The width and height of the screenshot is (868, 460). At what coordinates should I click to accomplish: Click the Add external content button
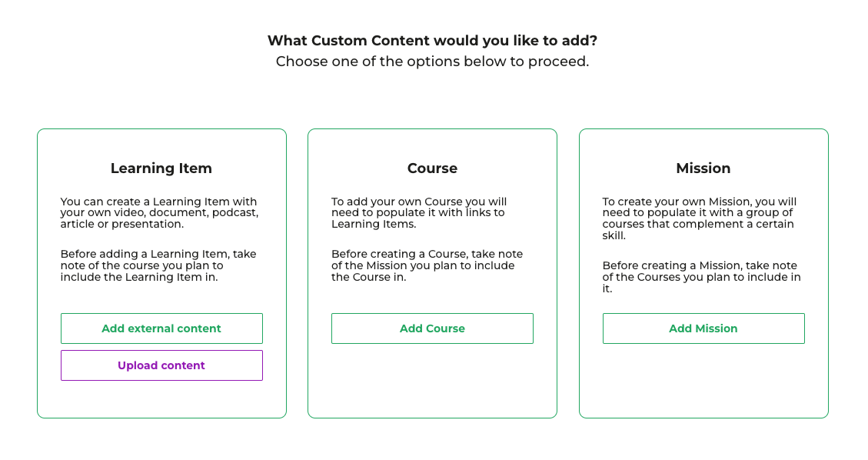(161, 328)
